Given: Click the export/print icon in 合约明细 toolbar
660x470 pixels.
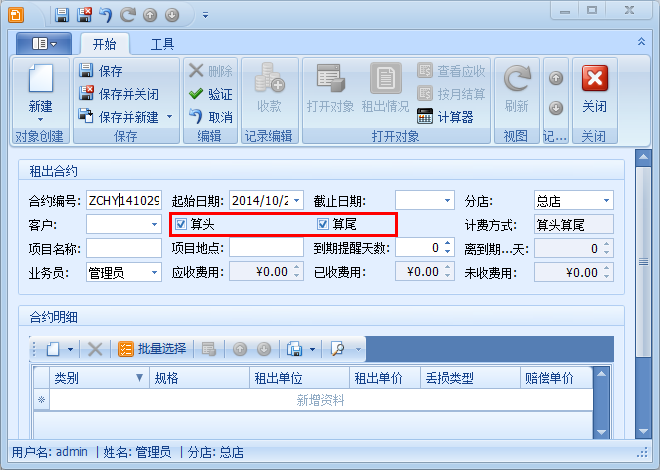Looking at the screenshot, I should [x=295, y=349].
